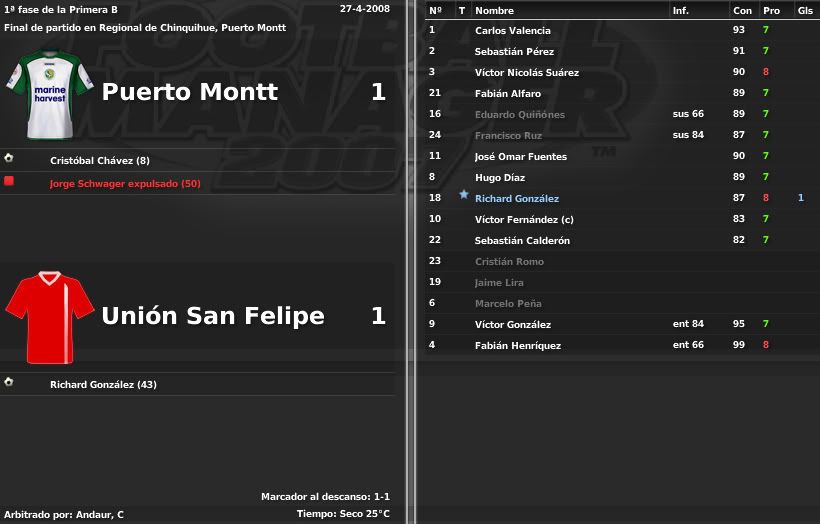This screenshot has height=524, width=820.
Task: Click the goal ball icon beside Richard González (43)
Action: [x=8, y=382]
